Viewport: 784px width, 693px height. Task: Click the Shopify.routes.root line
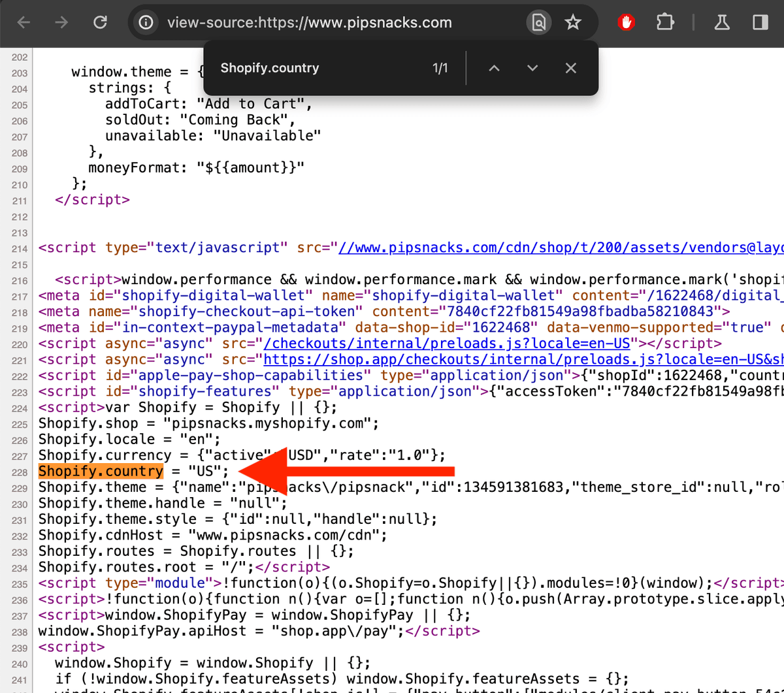pyautogui.click(x=184, y=567)
